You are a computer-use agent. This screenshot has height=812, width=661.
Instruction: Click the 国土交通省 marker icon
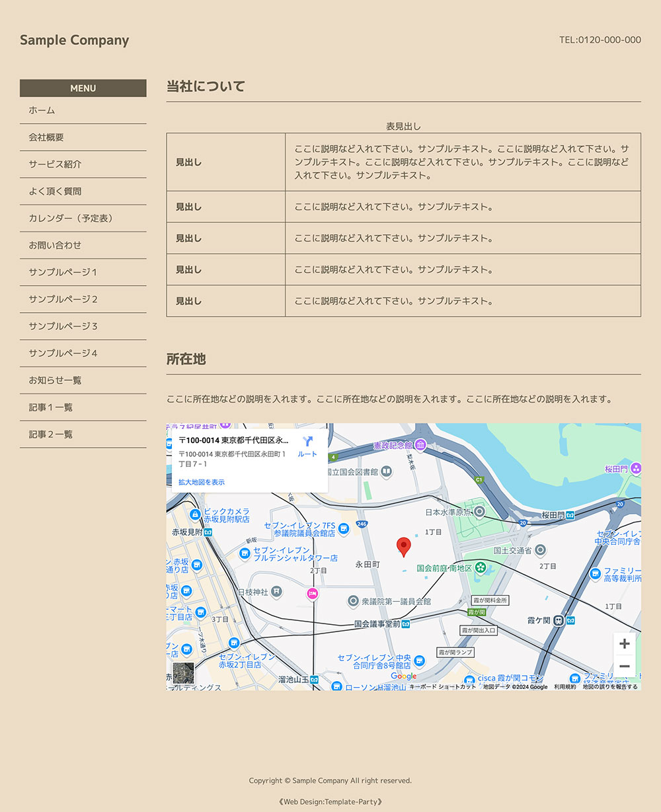tap(540, 550)
